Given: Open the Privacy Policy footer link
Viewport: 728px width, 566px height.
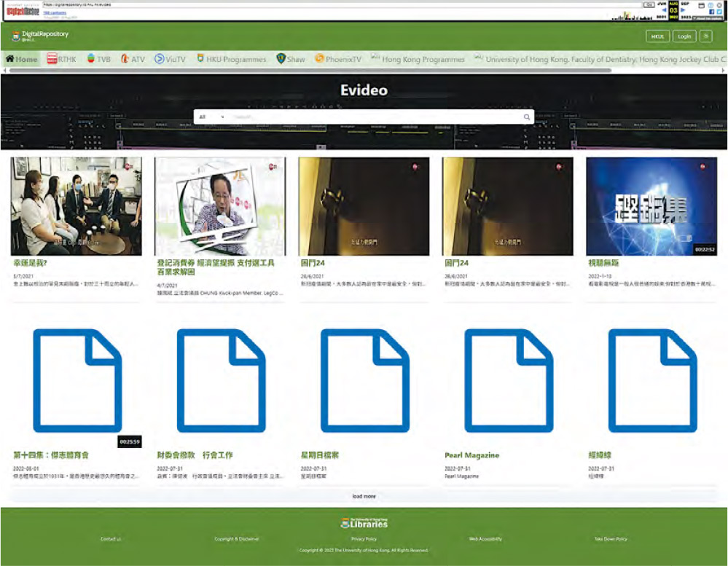Looking at the screenshot, I should pyautogui.click(x=364, y=539).
